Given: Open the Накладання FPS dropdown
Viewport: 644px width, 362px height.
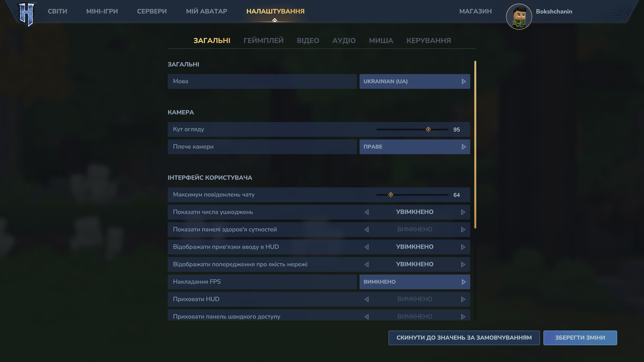Looking at the screenshot, I should pyautogui.click(x=415, y=282).
